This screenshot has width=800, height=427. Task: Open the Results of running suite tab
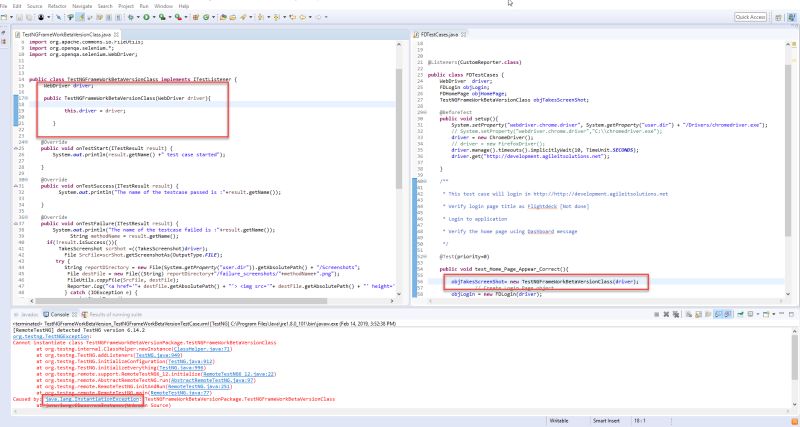click(112, 314)
